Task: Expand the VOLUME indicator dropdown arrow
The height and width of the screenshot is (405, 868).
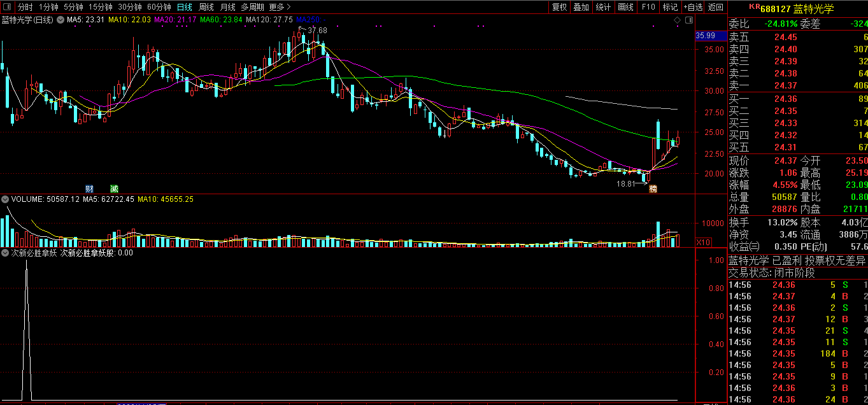Action: tap(5, 199)
